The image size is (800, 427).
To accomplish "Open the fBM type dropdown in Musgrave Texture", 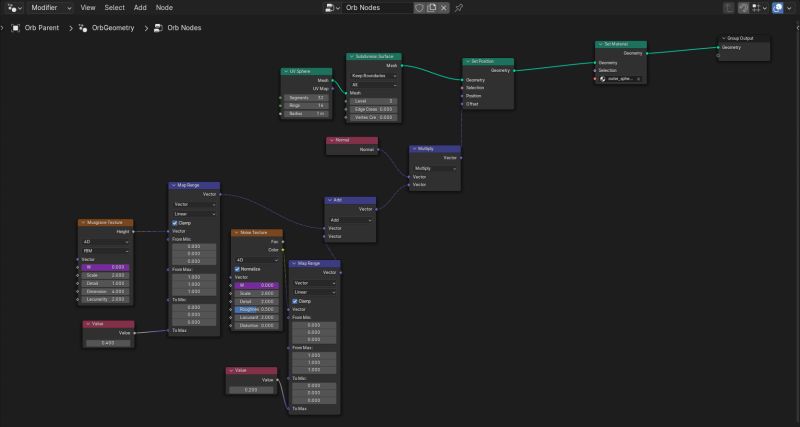I will tap(106, 250).
